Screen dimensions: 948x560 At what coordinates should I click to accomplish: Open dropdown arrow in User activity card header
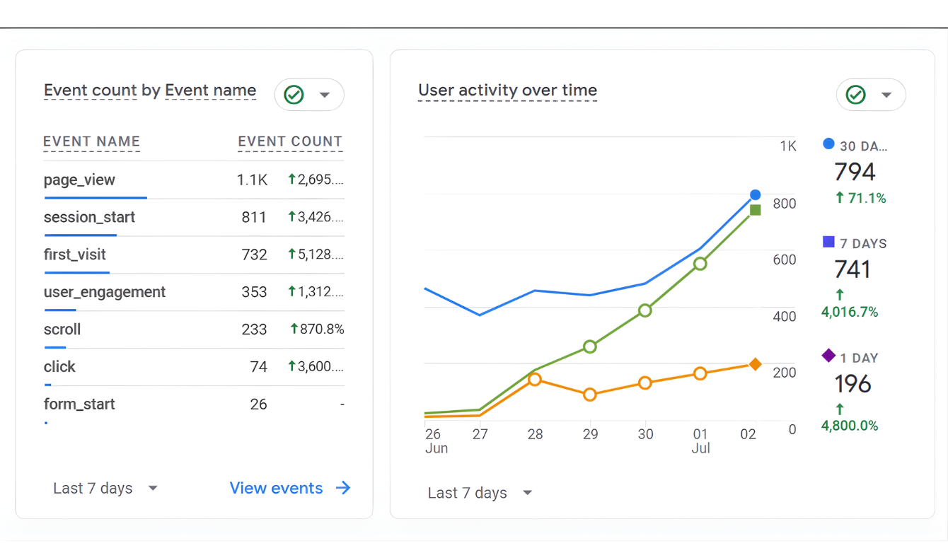point(886,95)
